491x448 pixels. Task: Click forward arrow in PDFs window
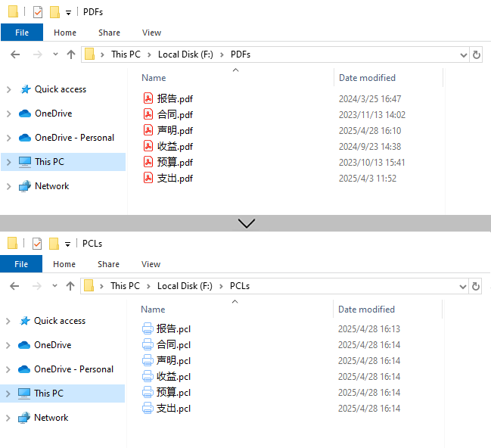[x=38, y=54]
